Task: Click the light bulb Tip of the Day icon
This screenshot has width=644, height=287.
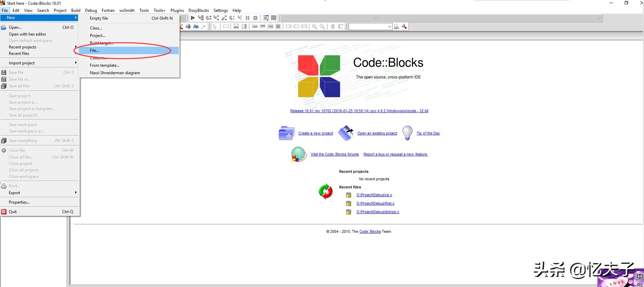Action: click(x=407, y=133)
